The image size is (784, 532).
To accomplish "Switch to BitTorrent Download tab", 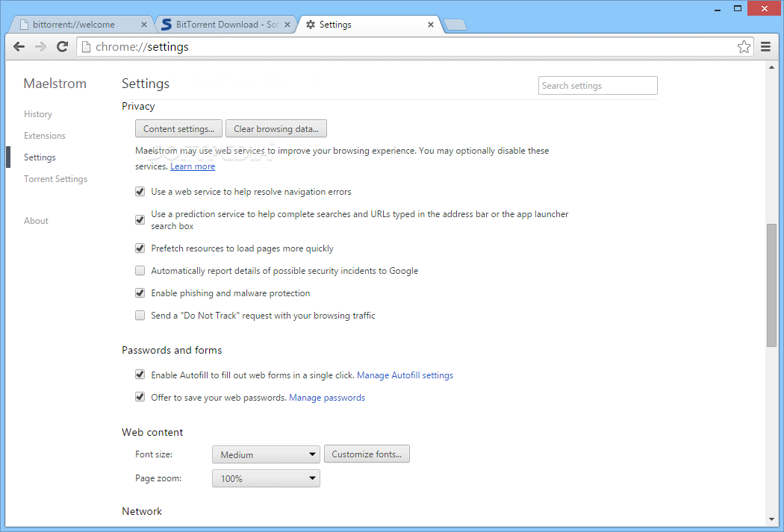I will pos(226,25).
